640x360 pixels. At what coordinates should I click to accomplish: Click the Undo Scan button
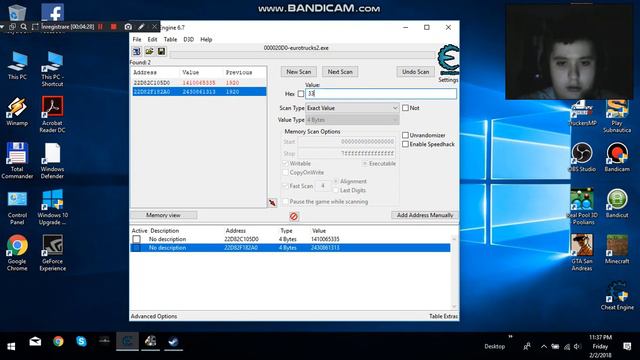tap(416, 72)
